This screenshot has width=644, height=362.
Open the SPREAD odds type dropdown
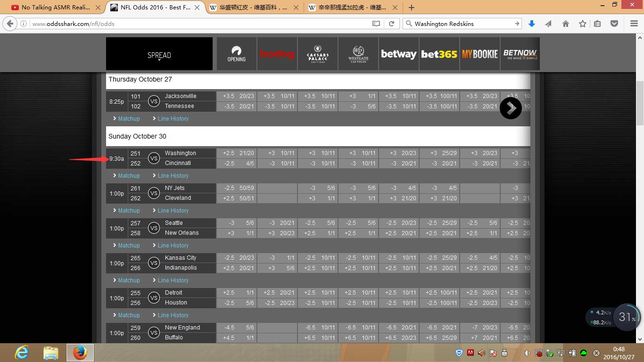pyautogui.click(x=159, y=55)
